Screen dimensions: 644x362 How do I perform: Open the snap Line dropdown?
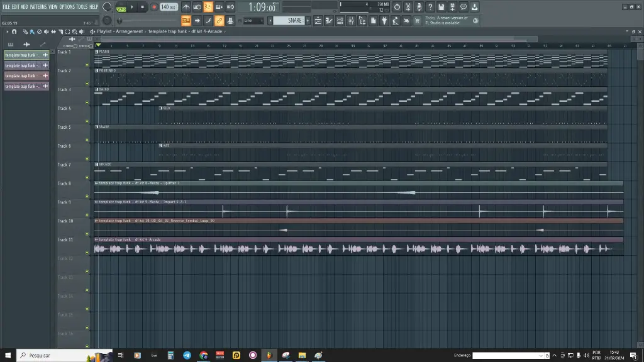253,21
